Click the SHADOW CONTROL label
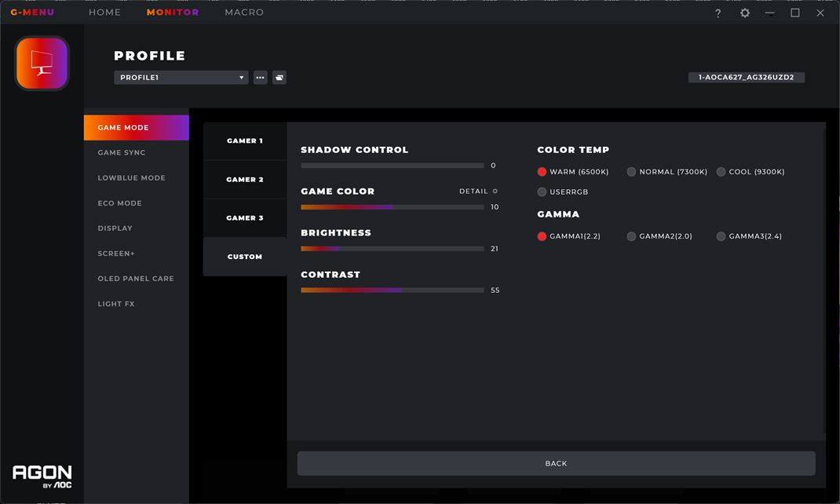The width and height of the screenshot is (840, 504). click(355, 150)
